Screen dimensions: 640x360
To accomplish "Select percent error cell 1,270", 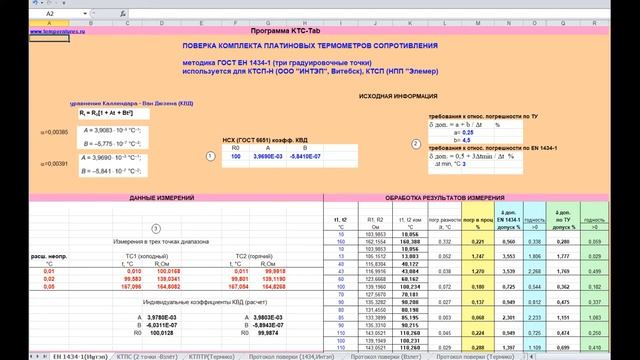I will point(478,271).
